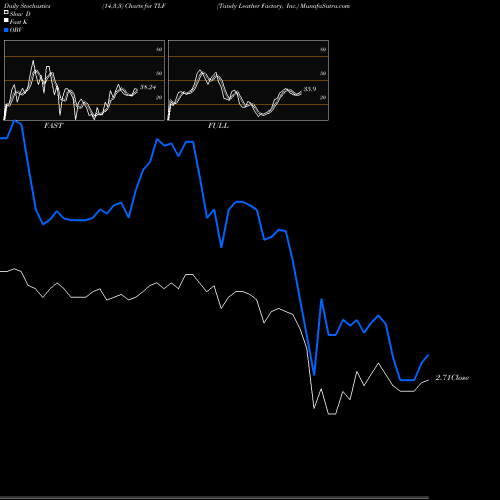Click the 50 axis label in FULL chart
Viewport: 500px width, 500px height.
[x=323, y=73]
